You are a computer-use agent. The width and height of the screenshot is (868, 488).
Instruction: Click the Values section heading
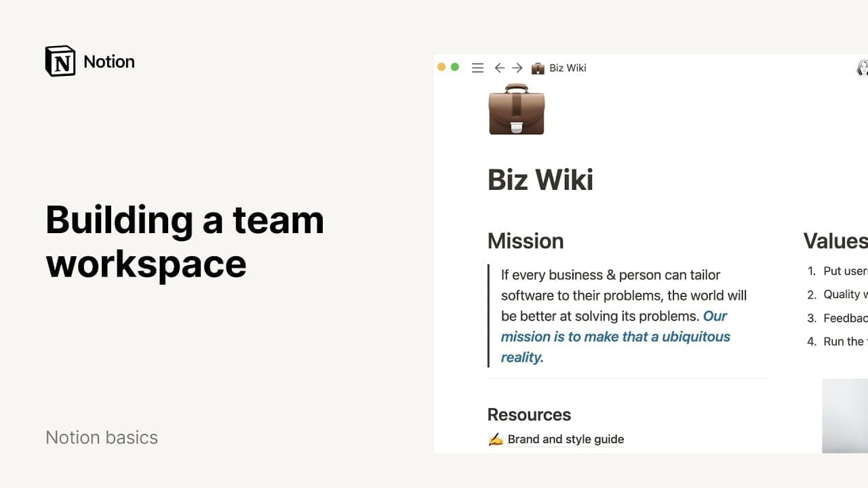coord(835,241)
